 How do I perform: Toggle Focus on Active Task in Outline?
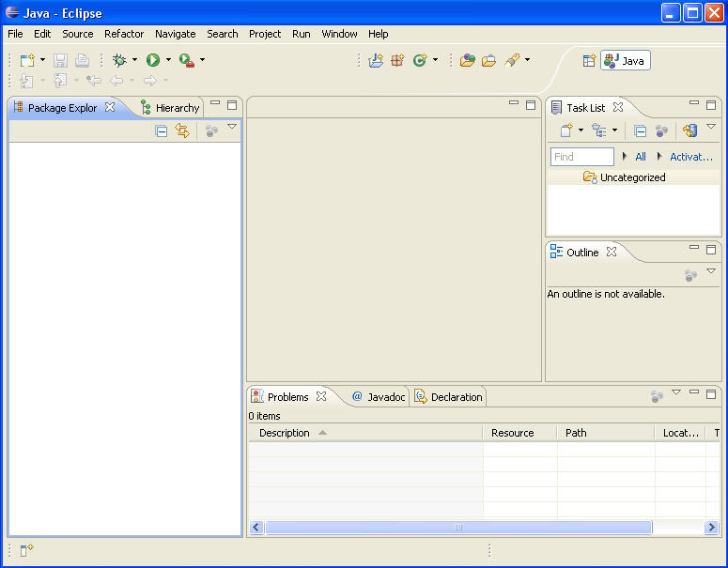(690, 276)
